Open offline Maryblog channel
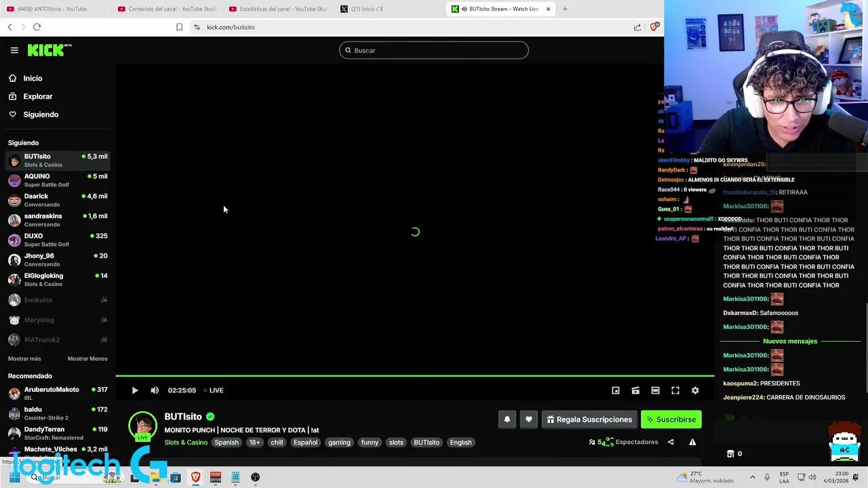This screenshot has height=488, width=868. [58, 320]
